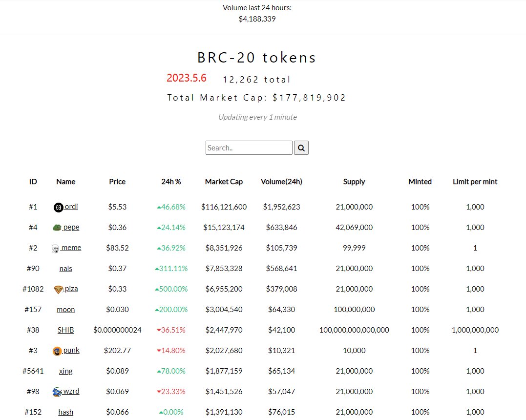This screenshot has width=526, height=420.
Task: Select meme price $83.52
Action: (x=117, y=248)
